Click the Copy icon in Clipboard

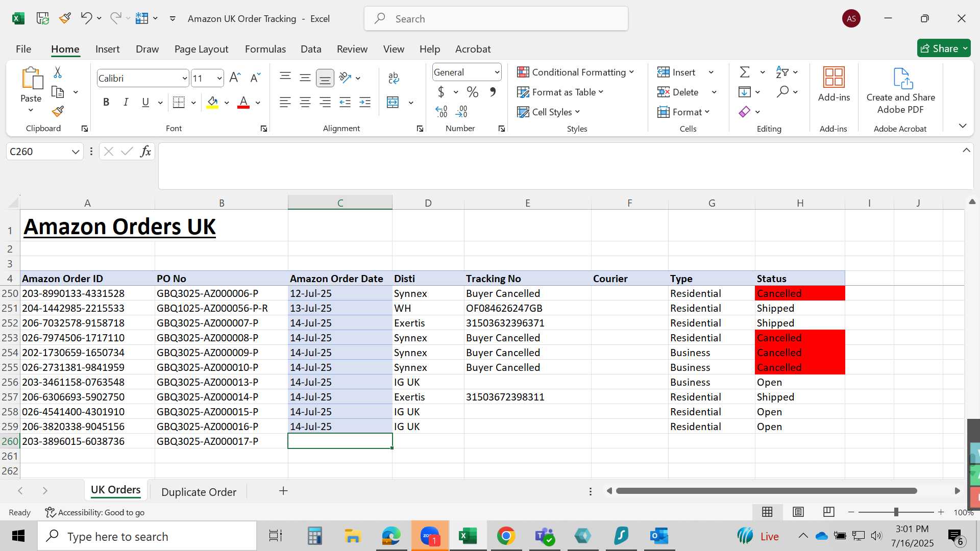pyautogui.click(x=58, y=92)
